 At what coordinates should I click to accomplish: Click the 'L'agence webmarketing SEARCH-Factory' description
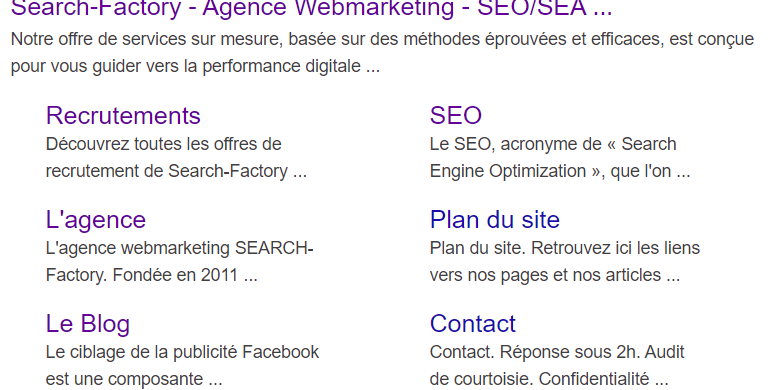[180, 261]
